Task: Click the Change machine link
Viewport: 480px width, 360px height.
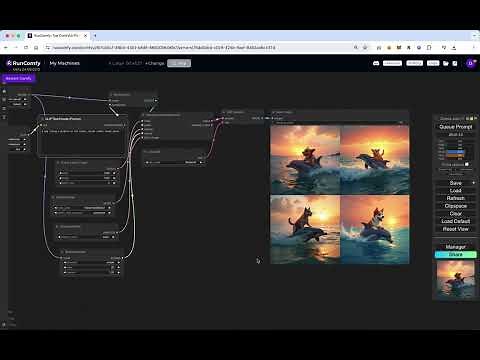Action: click(155, 63)
